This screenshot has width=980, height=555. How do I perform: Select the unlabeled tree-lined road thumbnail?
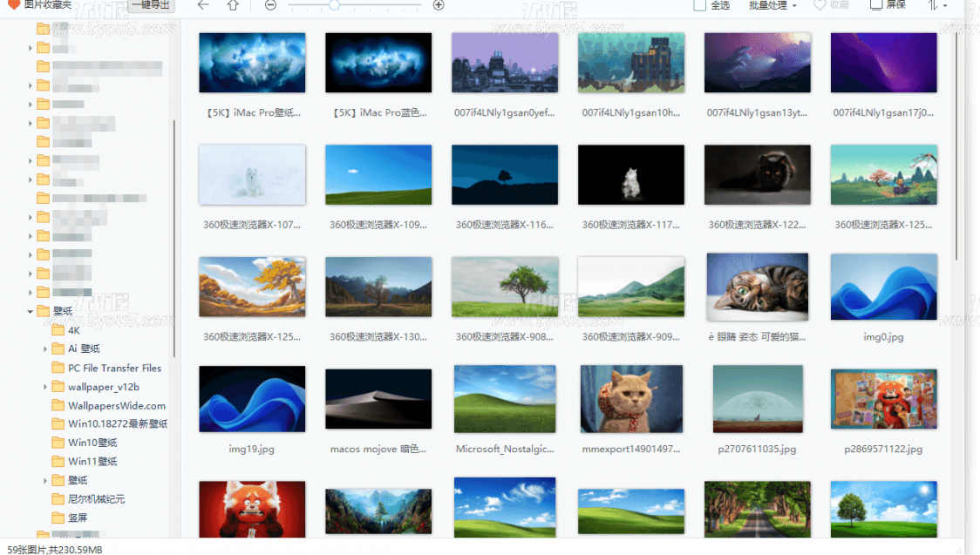[757, 510]
